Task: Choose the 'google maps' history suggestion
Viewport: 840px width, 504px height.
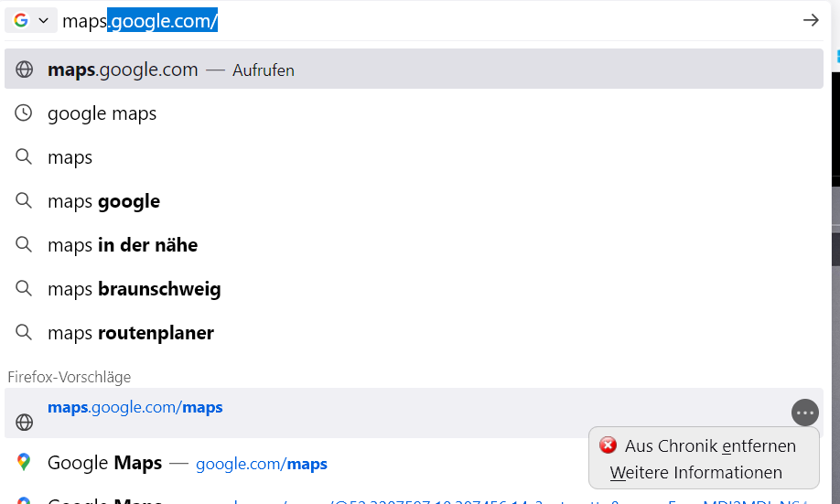Action: [102, 113]
